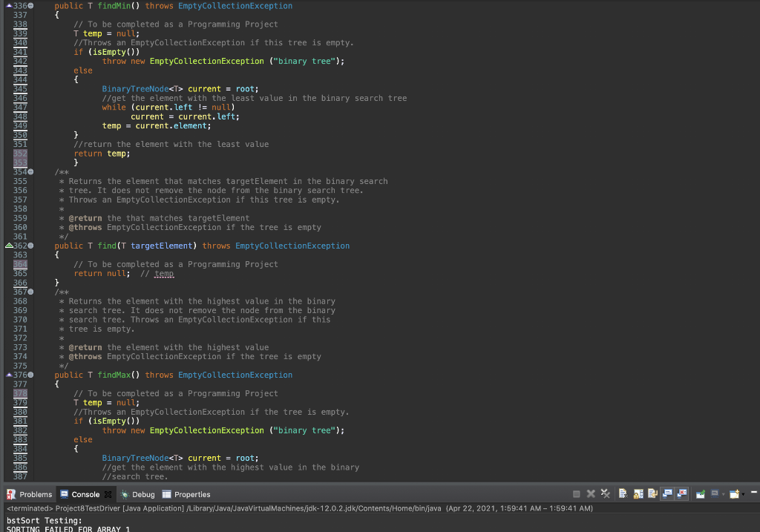The height and width of the screenshot is (532, 760).
Task: Minimize the Console panel
Action: point(754,492)
